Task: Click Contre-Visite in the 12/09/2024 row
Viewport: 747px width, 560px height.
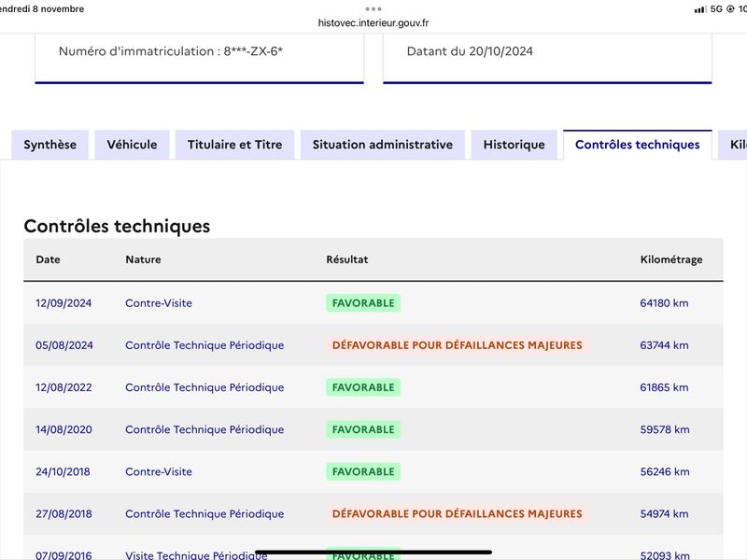Action: pyautogui.click(x=159, y=303)
